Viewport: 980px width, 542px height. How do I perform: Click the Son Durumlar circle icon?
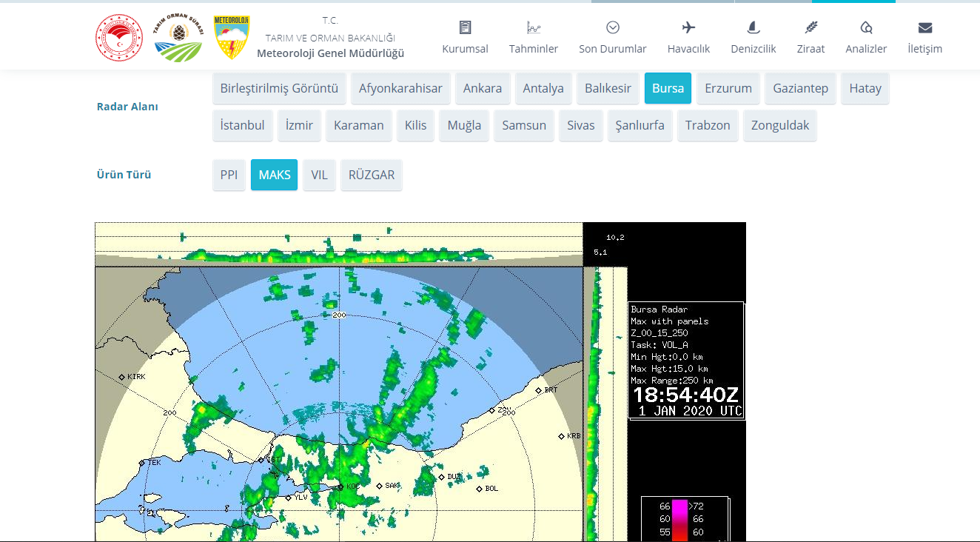[613, 27]
